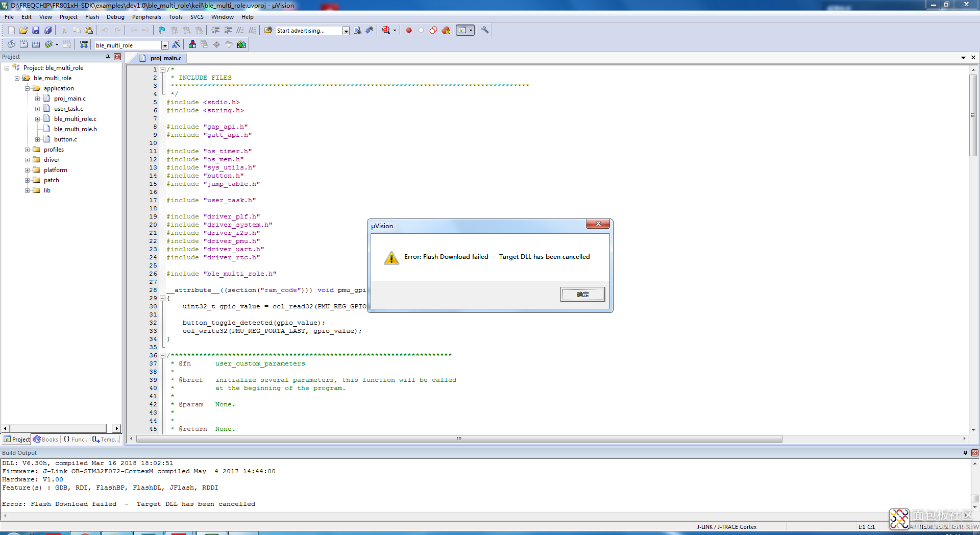Open the SVCS menu

coord(197,17)
